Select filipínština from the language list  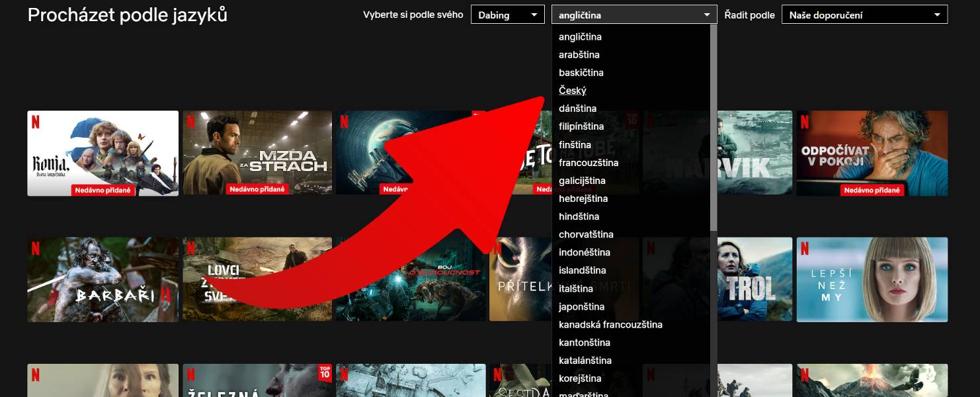pos(581,126)
